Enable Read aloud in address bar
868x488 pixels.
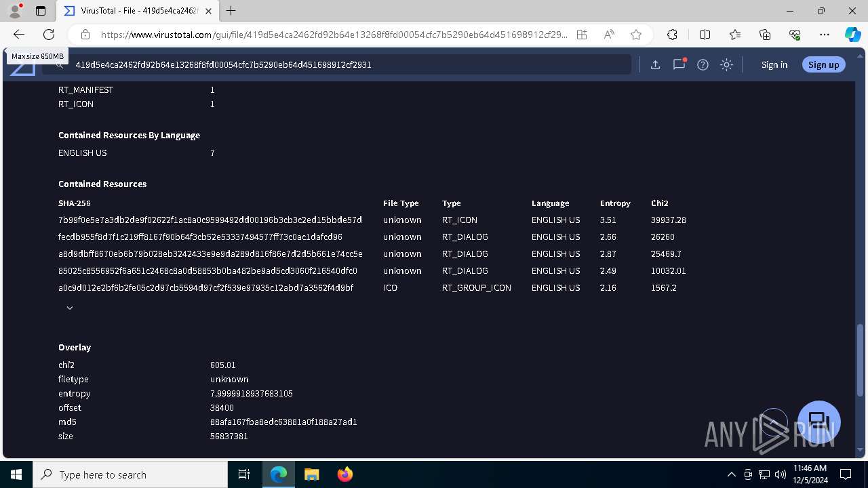pyautogui.click(x=609, y=35)
